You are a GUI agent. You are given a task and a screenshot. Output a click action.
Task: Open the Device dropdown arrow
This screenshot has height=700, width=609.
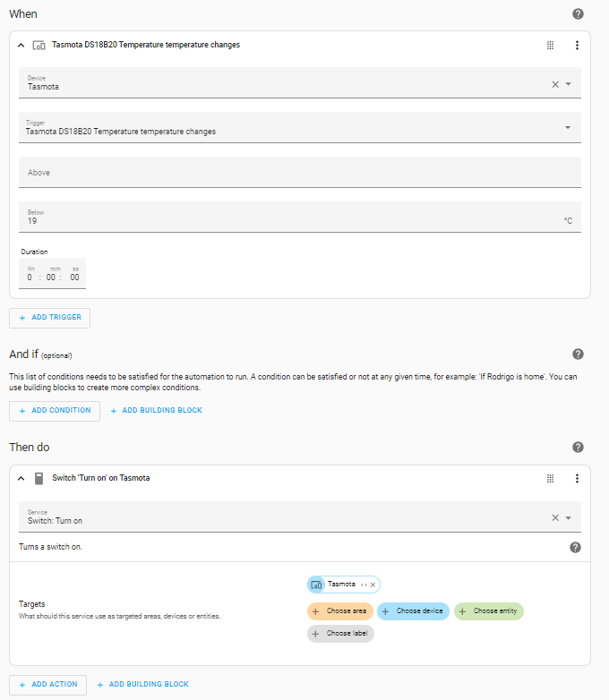(x=569, y=84)
